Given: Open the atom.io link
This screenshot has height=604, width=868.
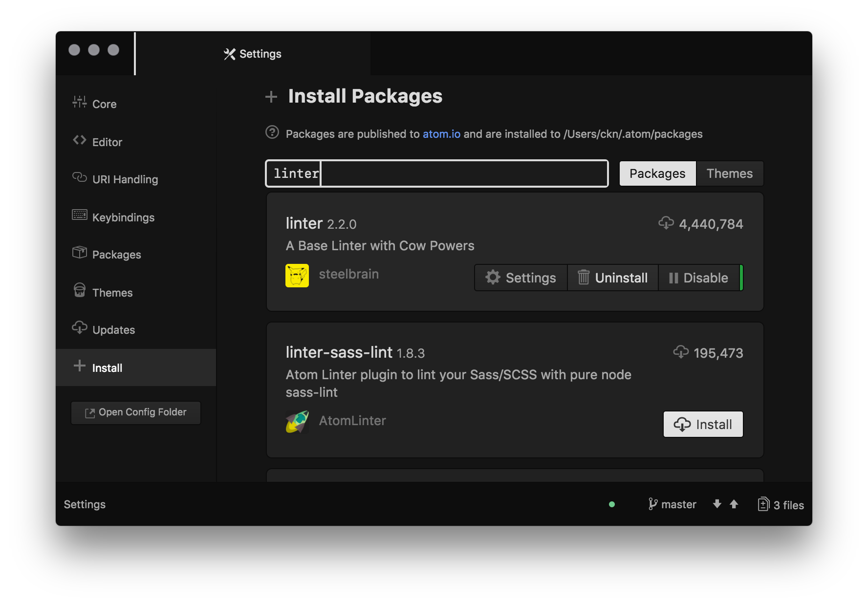Looking at the screenshot, I should pyautogui.click(x=441, y=134).
